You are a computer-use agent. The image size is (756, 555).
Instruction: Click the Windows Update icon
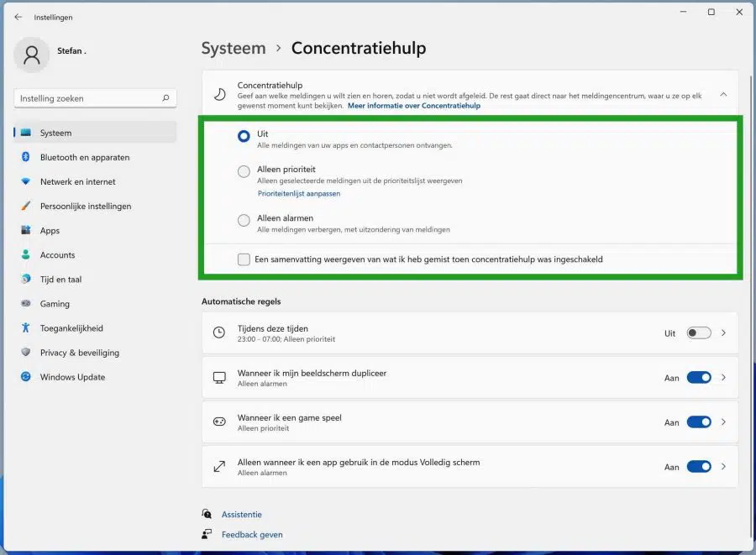(x=26, y=377)
